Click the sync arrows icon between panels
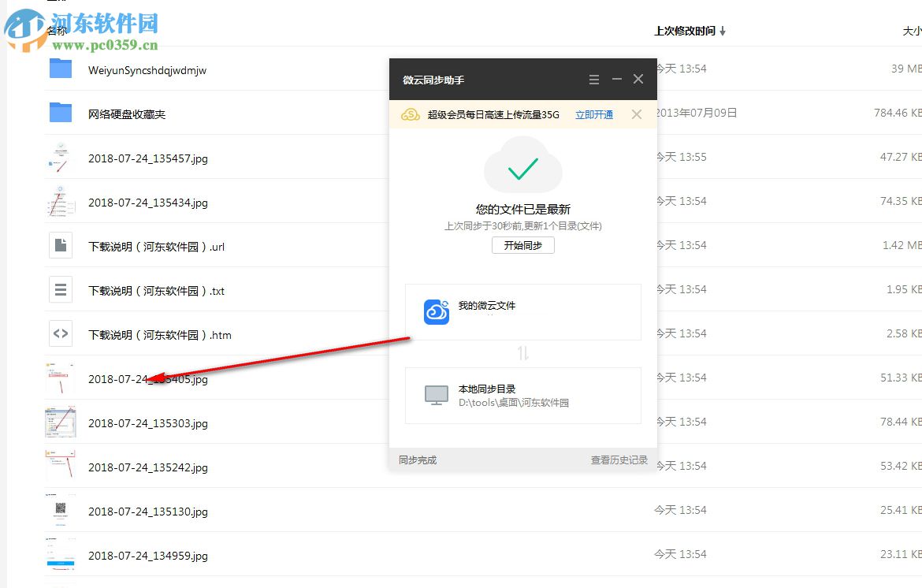The image size is (922, 588). coord(522,353)
